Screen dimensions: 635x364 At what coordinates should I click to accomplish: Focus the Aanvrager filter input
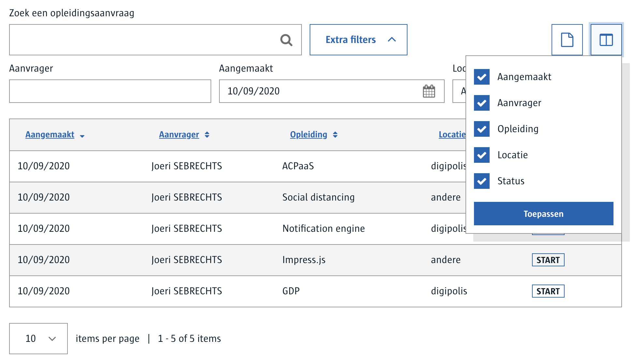(110, 91)
